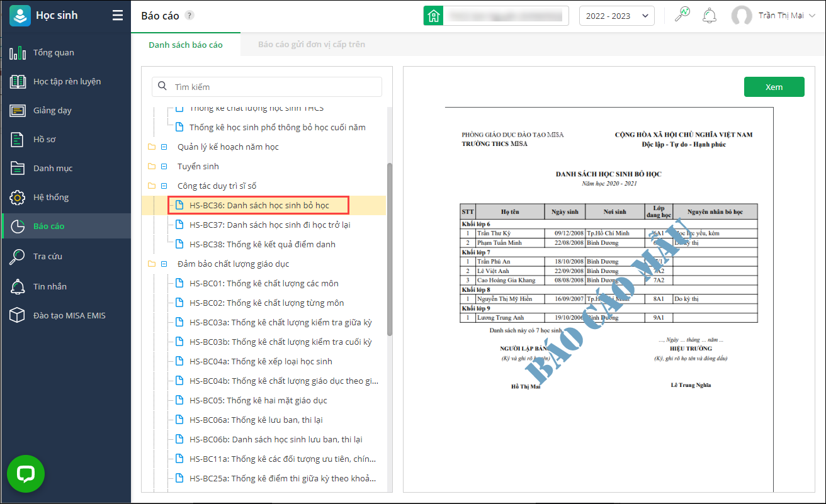Screen dimensions: 826x504
Task: Open the Báo cáo help question mark
Action: tap(190, 16)
